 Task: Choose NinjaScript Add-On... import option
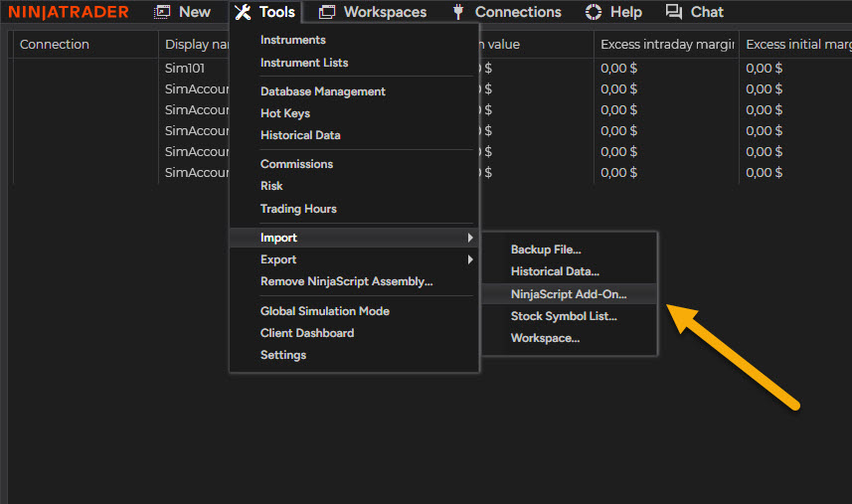pos(569,294)
